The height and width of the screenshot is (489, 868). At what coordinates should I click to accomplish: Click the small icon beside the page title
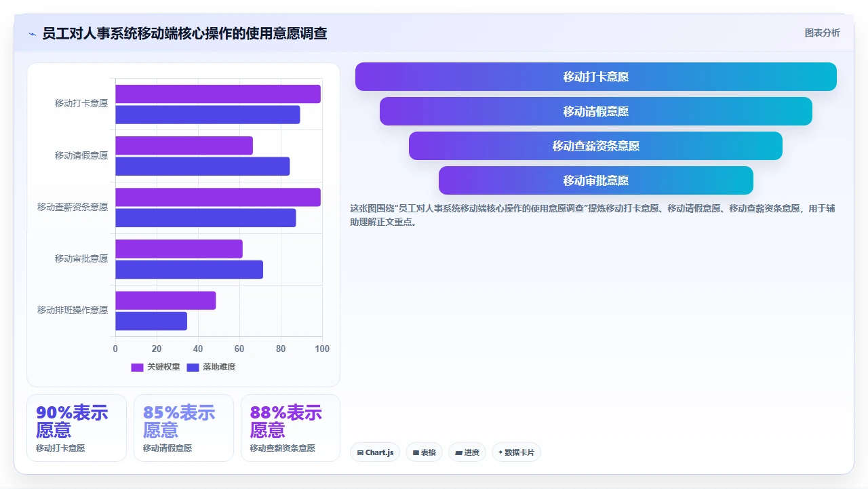coord(32,34)
